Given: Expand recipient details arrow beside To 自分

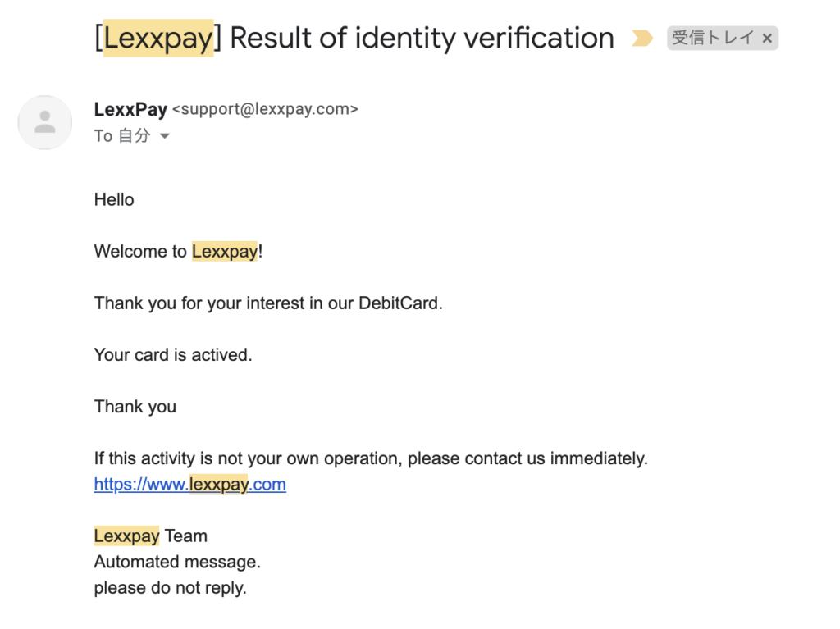Looking at the screenshot, I should [165, 136].
